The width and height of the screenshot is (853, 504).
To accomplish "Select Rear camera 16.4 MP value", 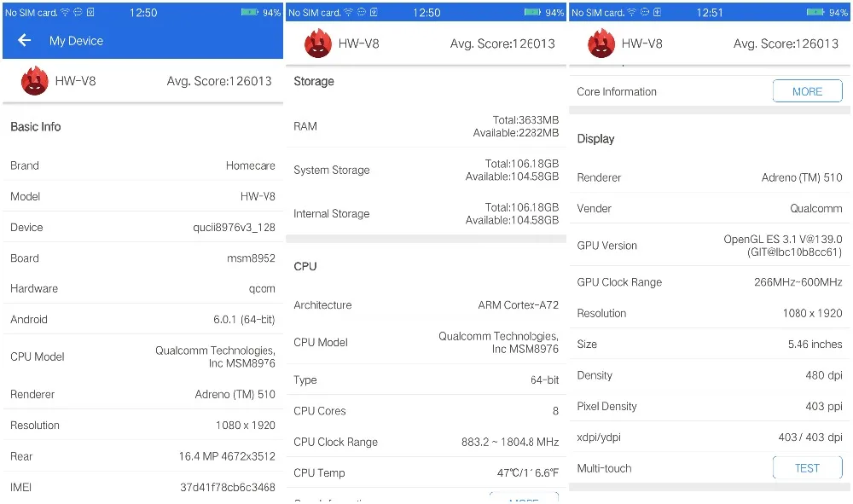I will 227,456.
